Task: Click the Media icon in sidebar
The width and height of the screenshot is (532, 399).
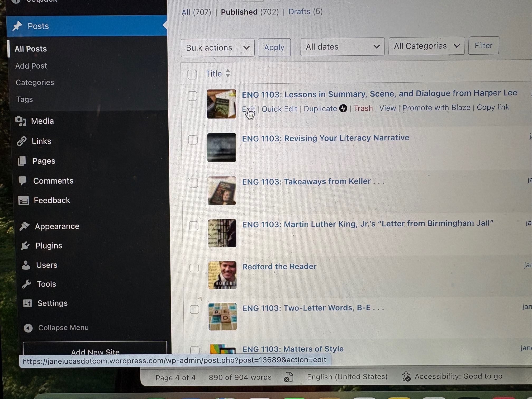Action: pos(21,121)
